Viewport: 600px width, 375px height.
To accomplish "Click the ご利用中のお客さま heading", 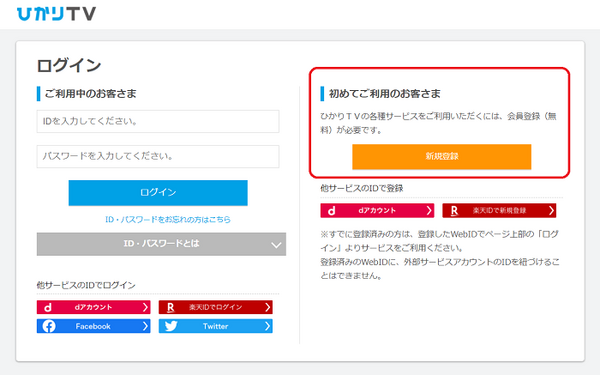I will 91,94.
